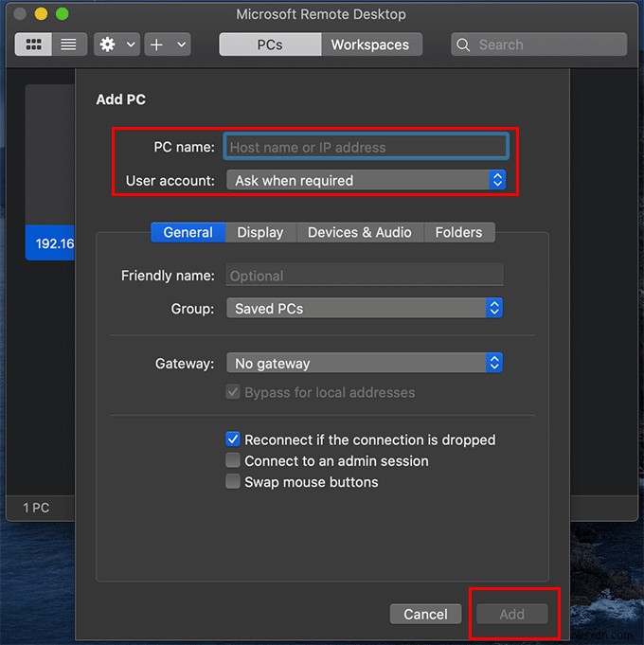The image size is (644, 645).
Task: Expand the chevron beside the plus
Action: pos(181,45)
